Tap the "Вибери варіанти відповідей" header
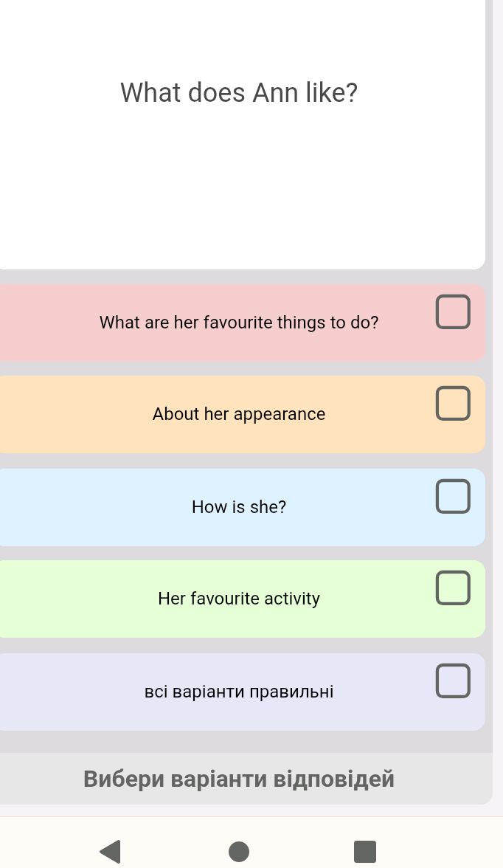This screenshot has height=868, width=503. [x=239, y=779]
